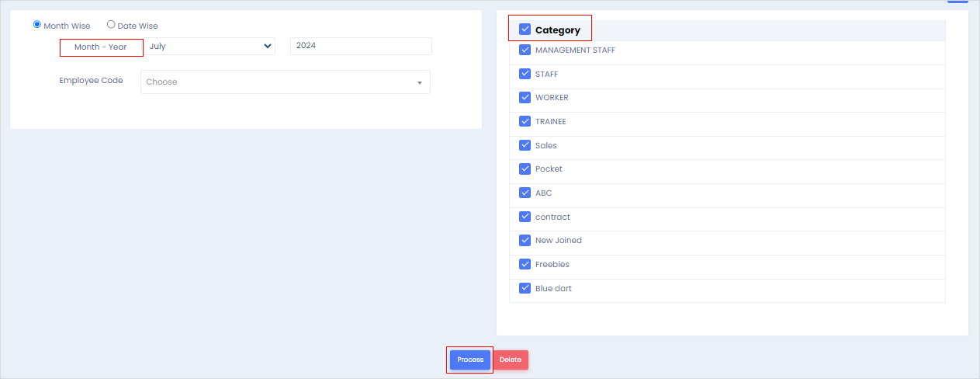
Task: Uncheck the WORKER category checkbox
Action: (525, 98)
